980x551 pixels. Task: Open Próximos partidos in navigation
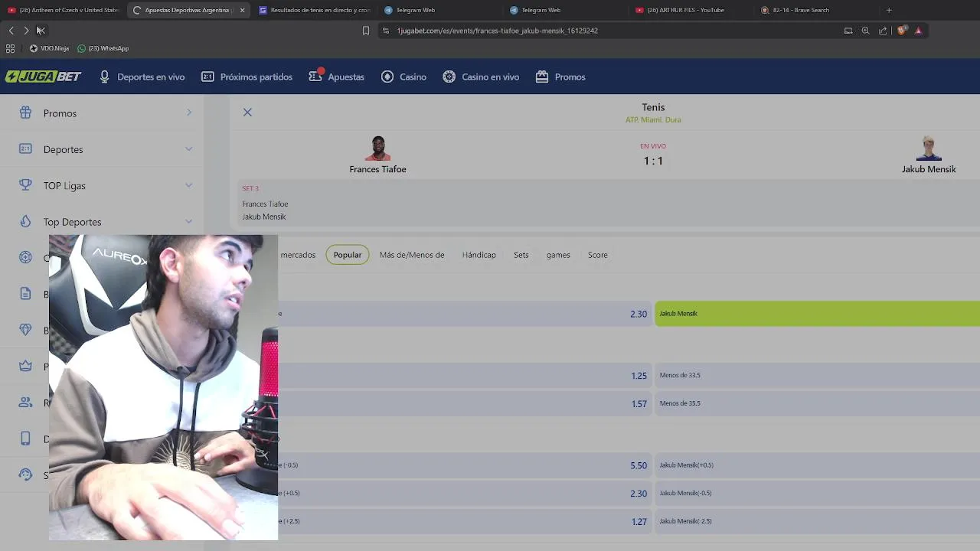click(x=247, y=77)
